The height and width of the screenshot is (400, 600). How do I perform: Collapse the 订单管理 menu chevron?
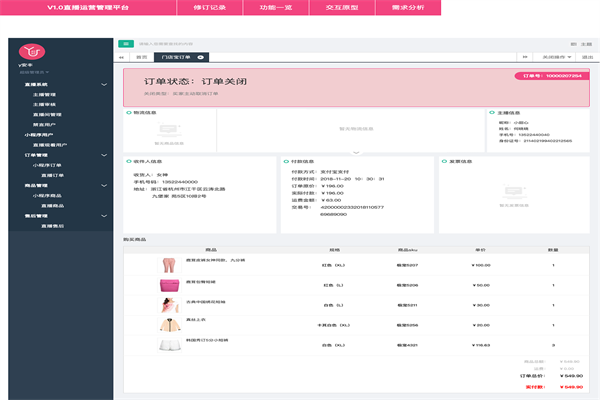[104, 155]
